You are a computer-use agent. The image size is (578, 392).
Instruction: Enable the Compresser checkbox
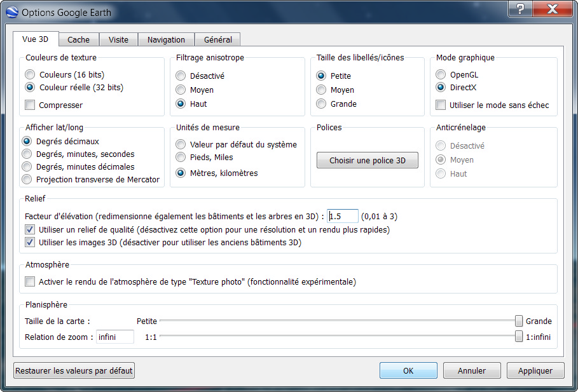(x=30, y=105)
